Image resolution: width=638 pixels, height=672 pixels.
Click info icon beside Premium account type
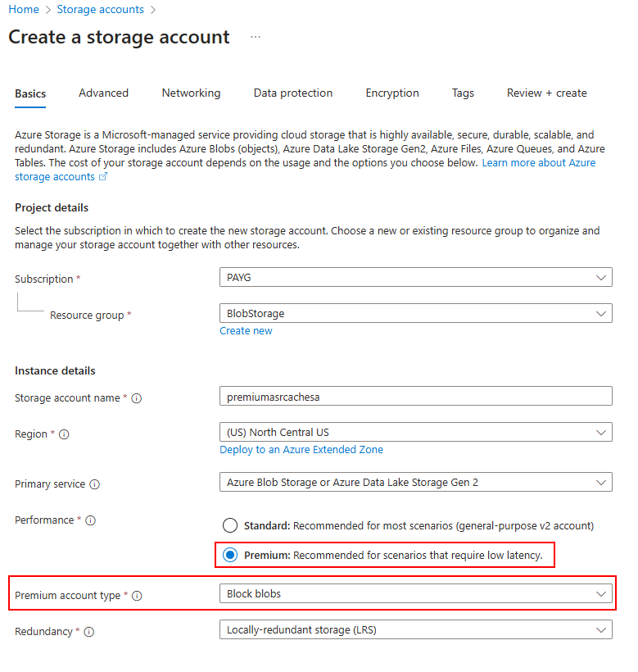click(x=137, y=596)
